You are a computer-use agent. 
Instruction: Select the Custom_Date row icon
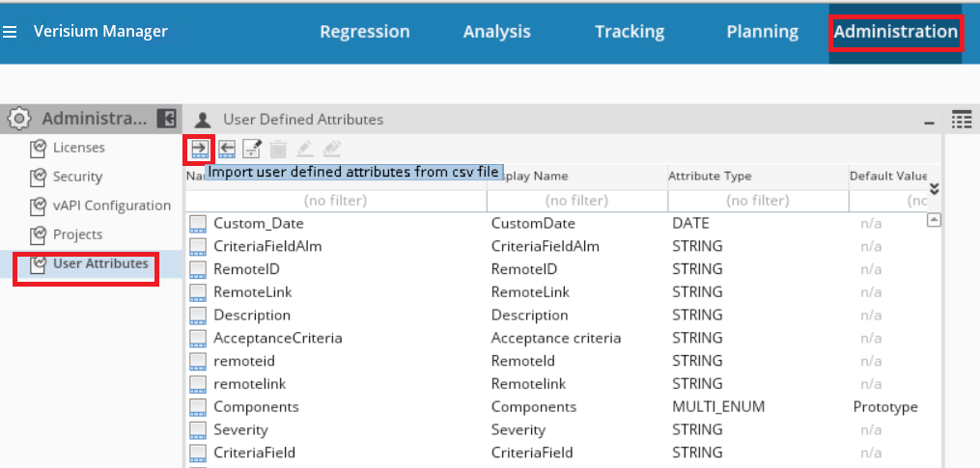pos(198,223)
